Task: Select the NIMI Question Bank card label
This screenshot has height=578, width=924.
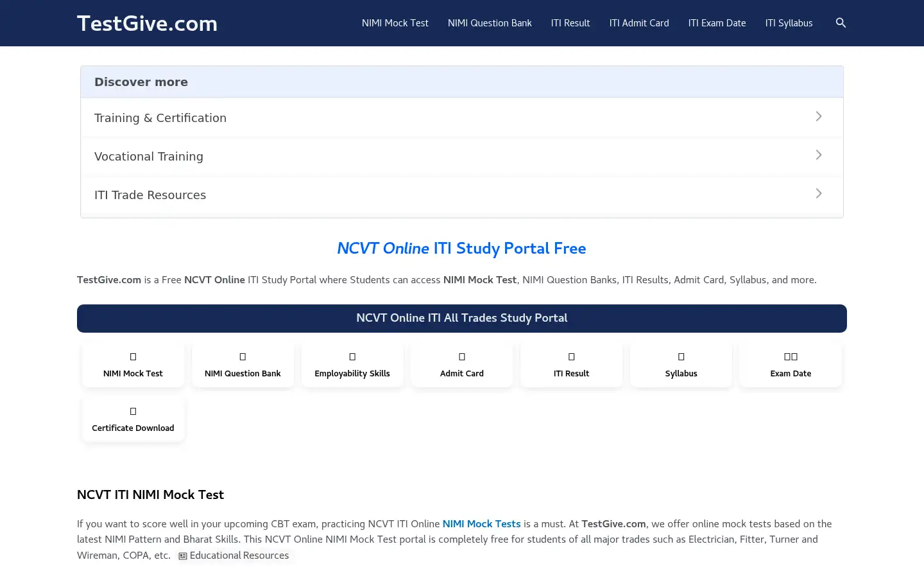Action: [243, 374]
